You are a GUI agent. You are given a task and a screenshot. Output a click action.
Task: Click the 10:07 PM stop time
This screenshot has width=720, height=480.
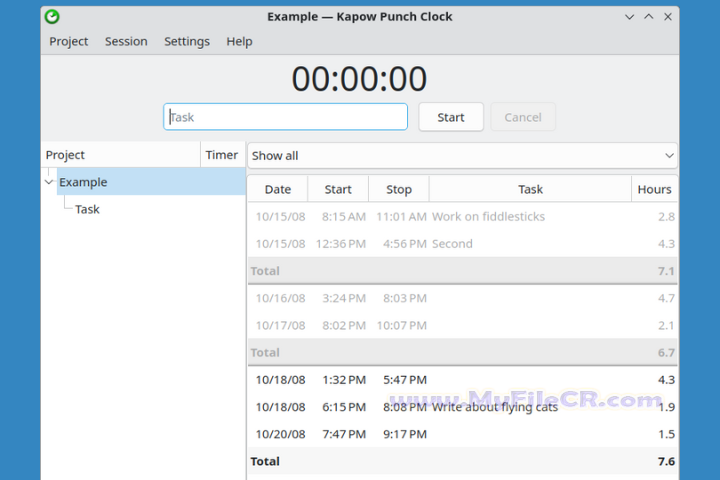(402, 325)
